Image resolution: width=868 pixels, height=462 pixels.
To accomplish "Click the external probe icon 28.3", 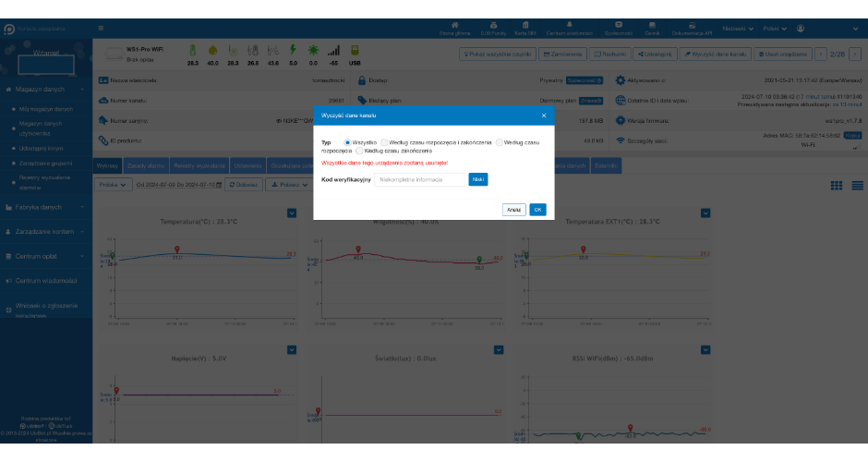I will point(233,51).
